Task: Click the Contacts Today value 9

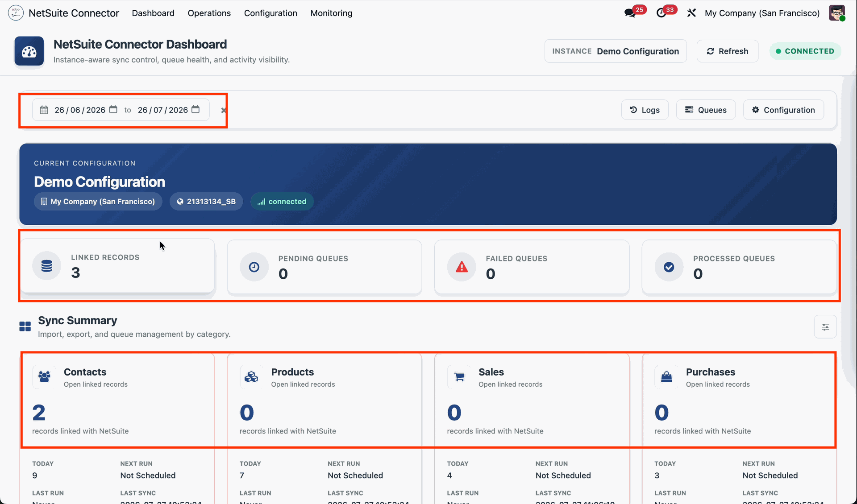Action: pyautogui.click(x=35, y=475)
